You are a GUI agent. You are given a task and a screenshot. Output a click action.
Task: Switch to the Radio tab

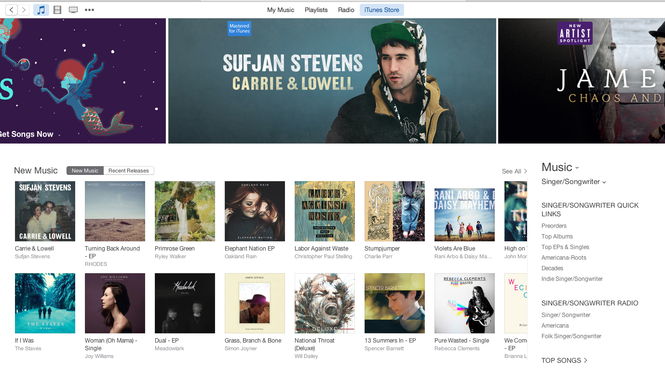(x=346, y=10)
